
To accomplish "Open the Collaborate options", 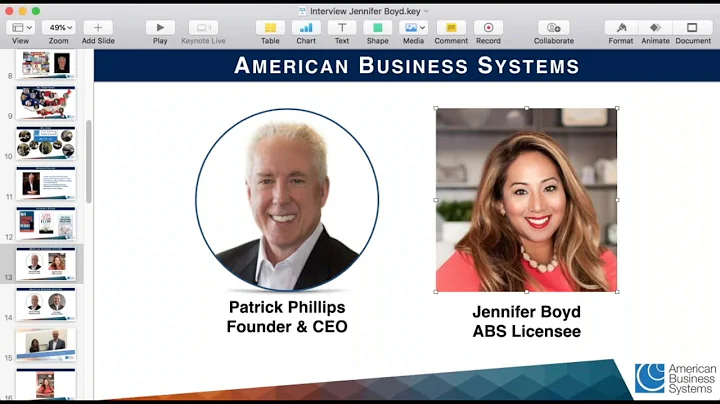I will pyautogui.click(x=554, y=28).
